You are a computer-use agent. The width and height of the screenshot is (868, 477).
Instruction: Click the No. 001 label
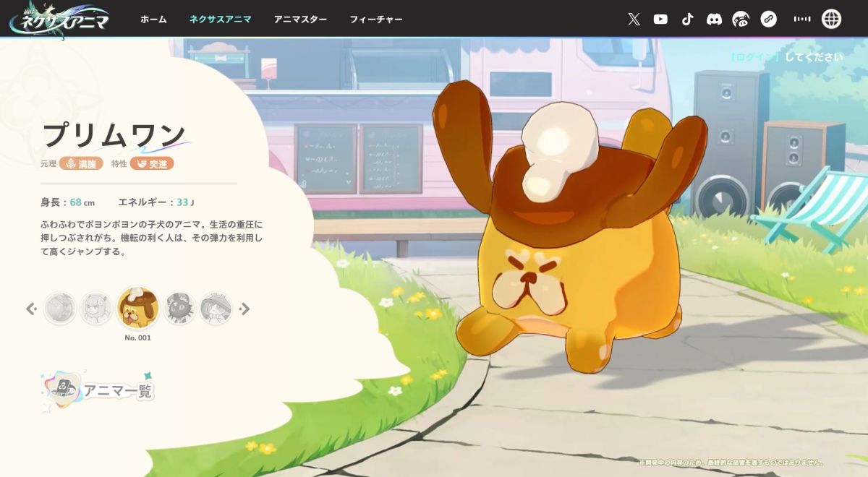137,338
